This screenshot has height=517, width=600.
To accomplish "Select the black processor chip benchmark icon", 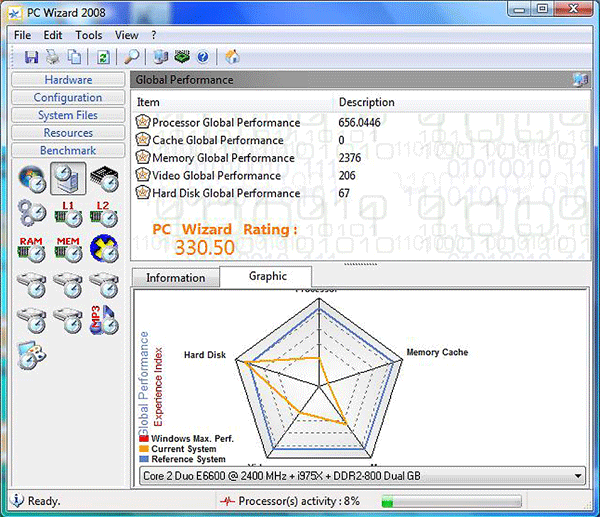I will [104, 179].
